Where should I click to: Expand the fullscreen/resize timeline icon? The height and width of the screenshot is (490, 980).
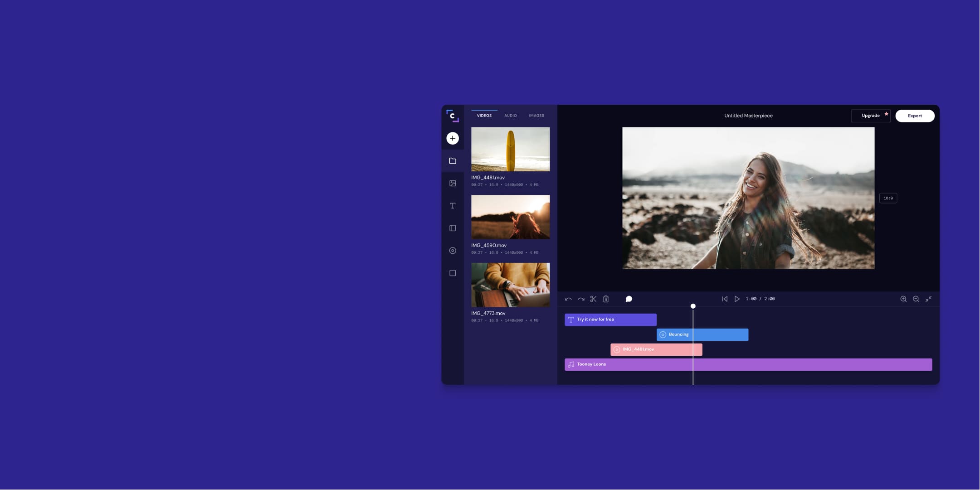coord(928,299)
